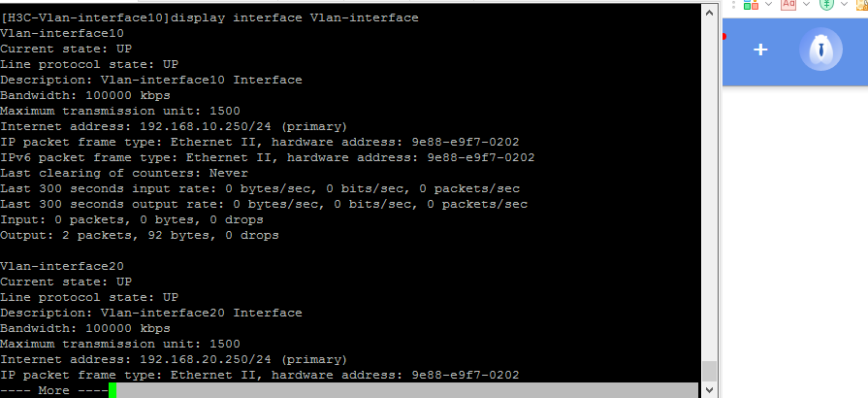This screenshot has width=868, height=398.
Task: Click the green cursor after More prompt
Action: click(113, 389)
